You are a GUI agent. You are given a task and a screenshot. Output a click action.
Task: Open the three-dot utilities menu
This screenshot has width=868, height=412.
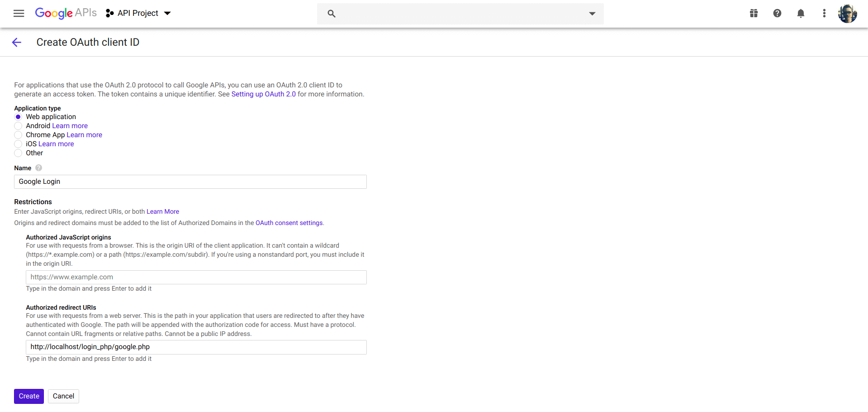coord(824,14)
